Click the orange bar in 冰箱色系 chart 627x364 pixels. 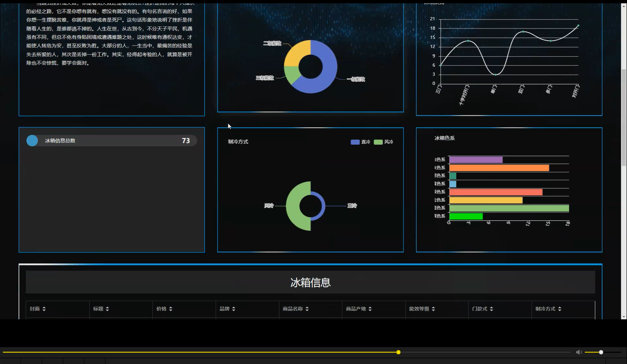[x=499, y=168]
